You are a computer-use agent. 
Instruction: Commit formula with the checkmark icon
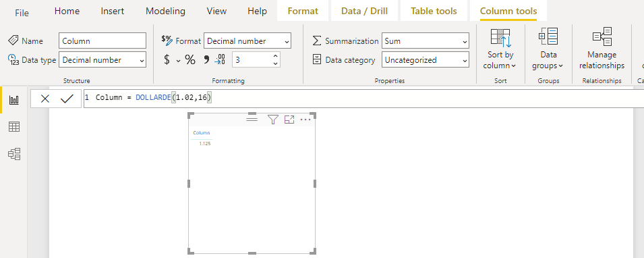pos(67,99)
